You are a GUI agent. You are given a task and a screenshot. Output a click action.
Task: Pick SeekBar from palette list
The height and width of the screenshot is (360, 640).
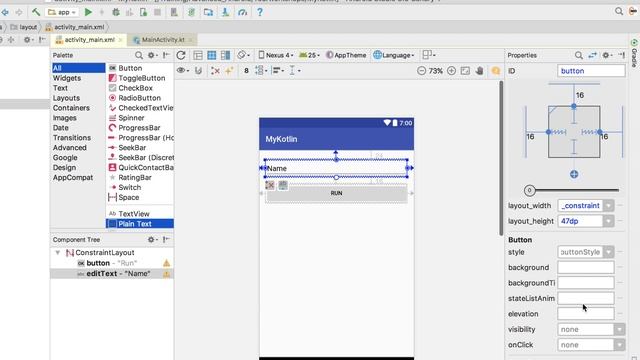click(x=132, y=148)
